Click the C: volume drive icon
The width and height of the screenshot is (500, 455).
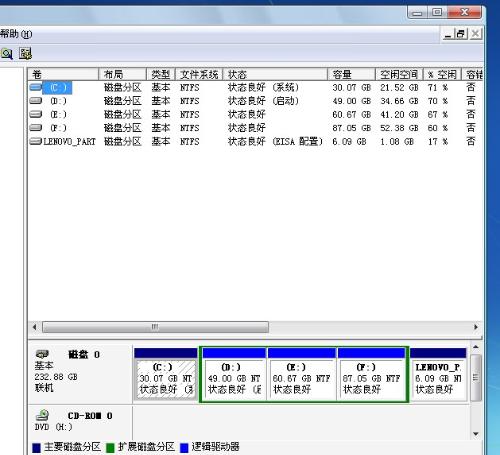35,87
